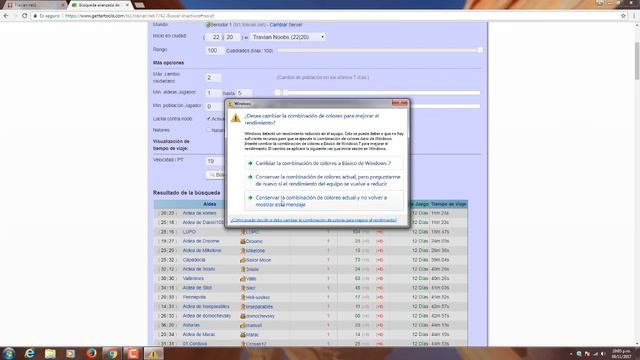
Task: Open the 'Aldea de domochevsky' village link
Action: tap(207, 316)
